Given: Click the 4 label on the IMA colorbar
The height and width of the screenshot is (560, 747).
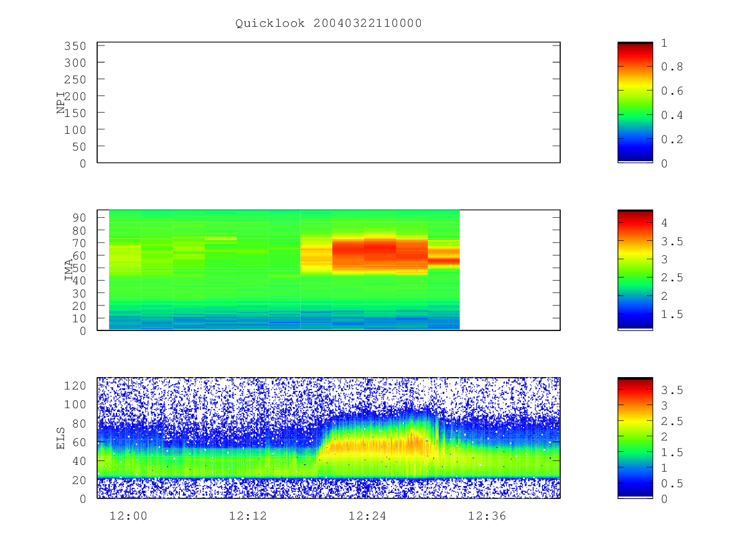Looking at the screenshot, I should (664, 223).
